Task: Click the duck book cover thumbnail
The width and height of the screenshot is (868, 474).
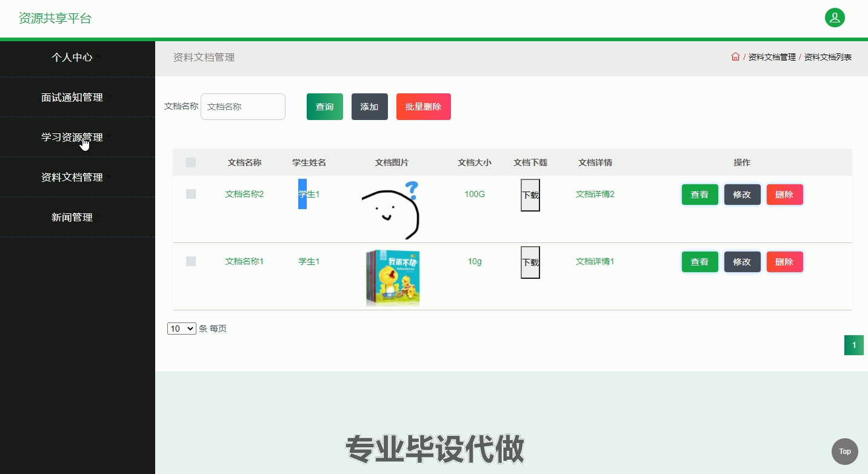Action: point(392,277)
